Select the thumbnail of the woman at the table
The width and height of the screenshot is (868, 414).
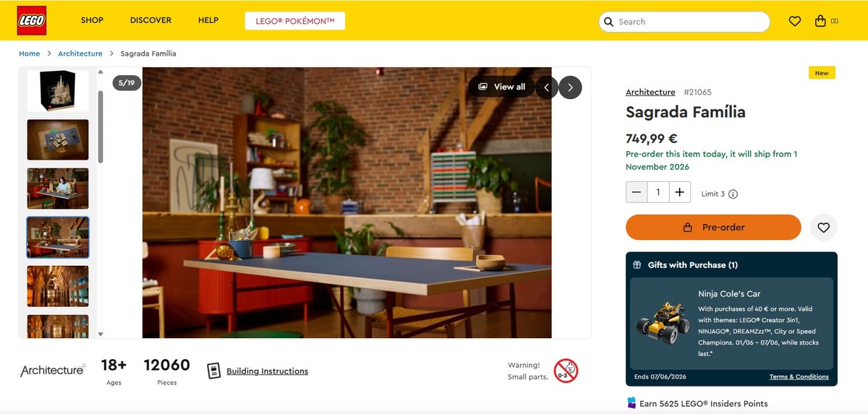pos(58,189)
